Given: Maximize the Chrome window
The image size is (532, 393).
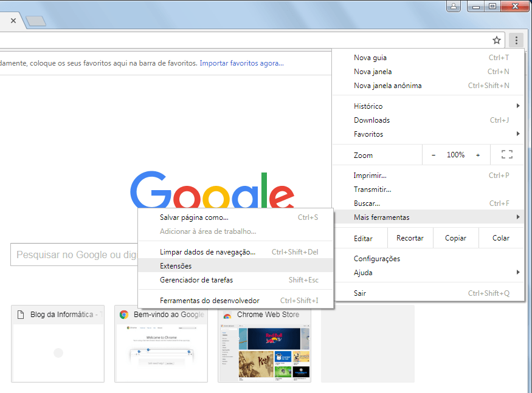Looking at the screenshot, I should pyautogui.click(x=492, y=6).
